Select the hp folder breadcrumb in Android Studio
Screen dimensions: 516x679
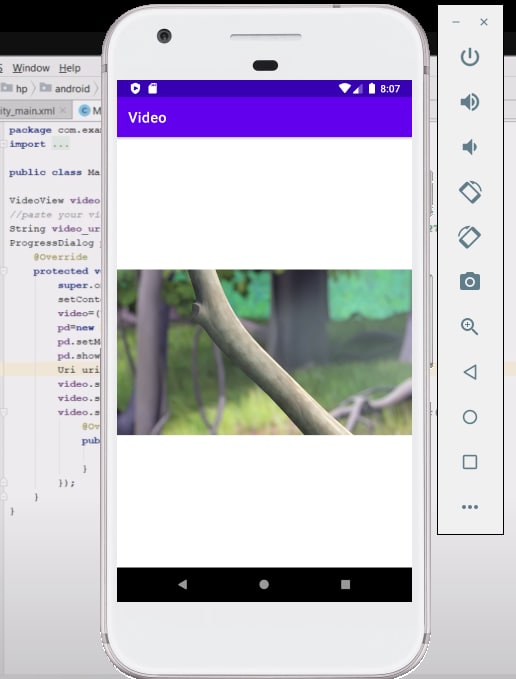[15, 88]
